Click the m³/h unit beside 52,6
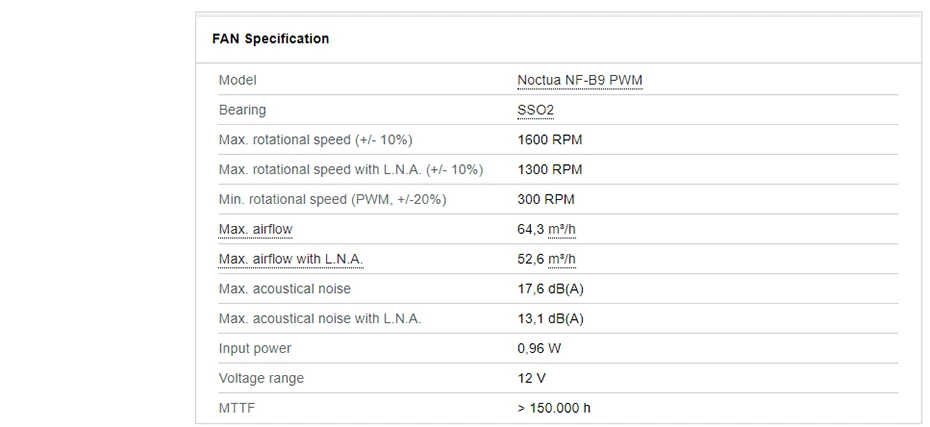Screen dimensions: 930x427 [562, 259]
